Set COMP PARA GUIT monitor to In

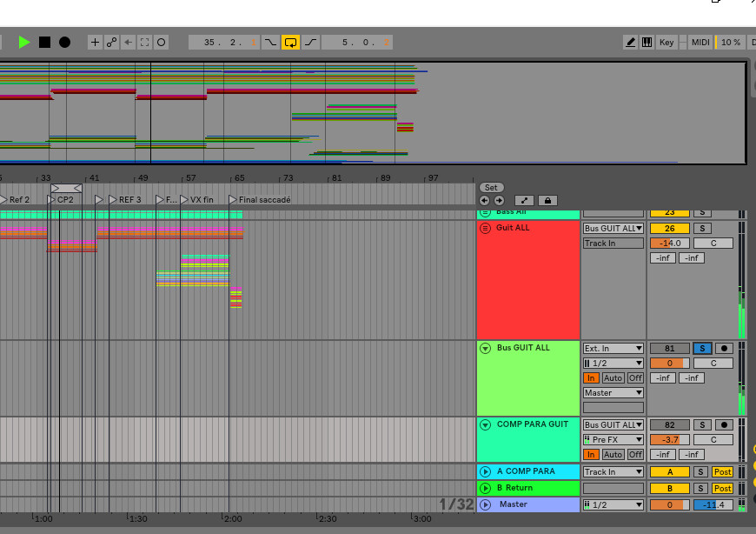pyautogui.click(x=591, y=454)
